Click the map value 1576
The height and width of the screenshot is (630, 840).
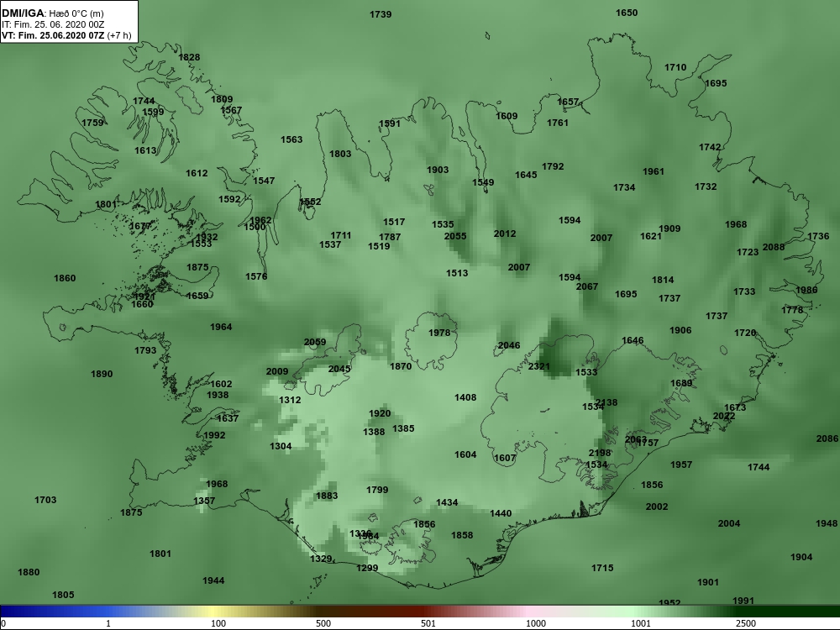(x=256, y=276)
